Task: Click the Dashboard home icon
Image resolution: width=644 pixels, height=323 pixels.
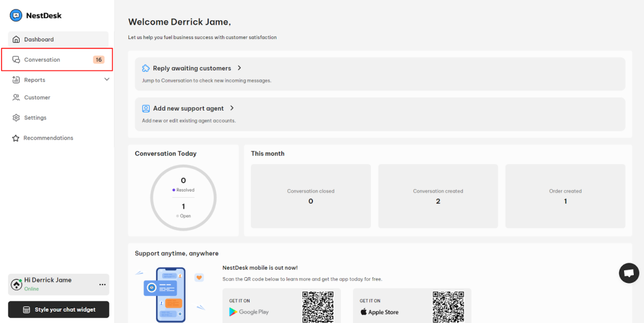Action: tap(16, 40)
